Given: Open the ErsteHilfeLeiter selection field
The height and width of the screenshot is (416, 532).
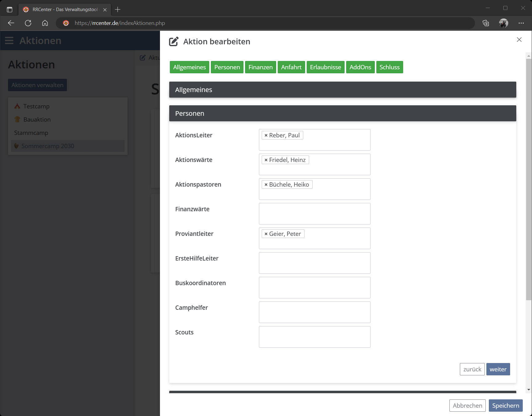Looking at the screenshot, I should pyautogui.click(x=314, y=263).
